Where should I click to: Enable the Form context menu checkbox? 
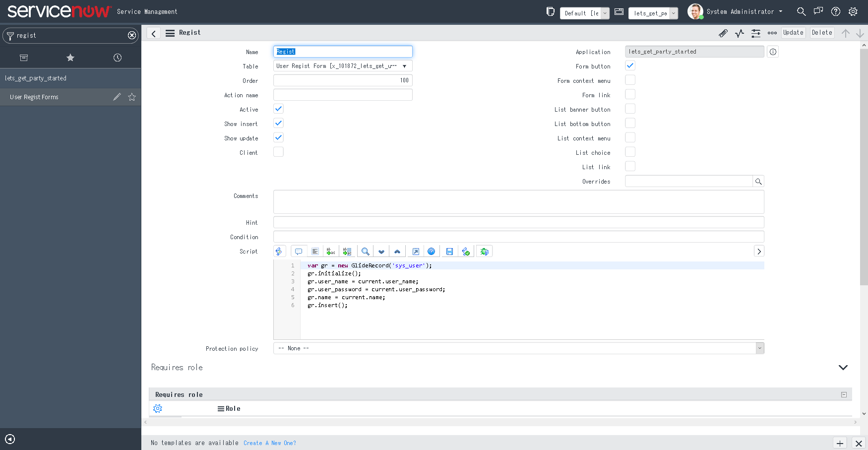click(630, 79)
